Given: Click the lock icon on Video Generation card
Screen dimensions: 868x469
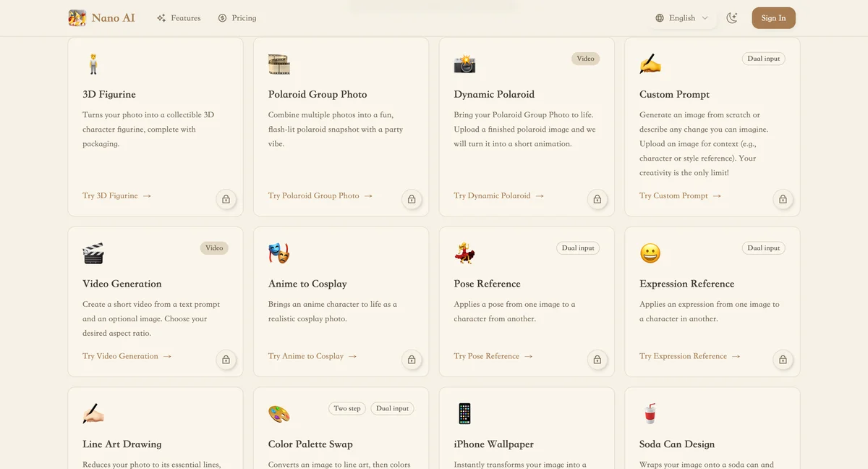Looking at the screenshot, I should tap(226, 360).
